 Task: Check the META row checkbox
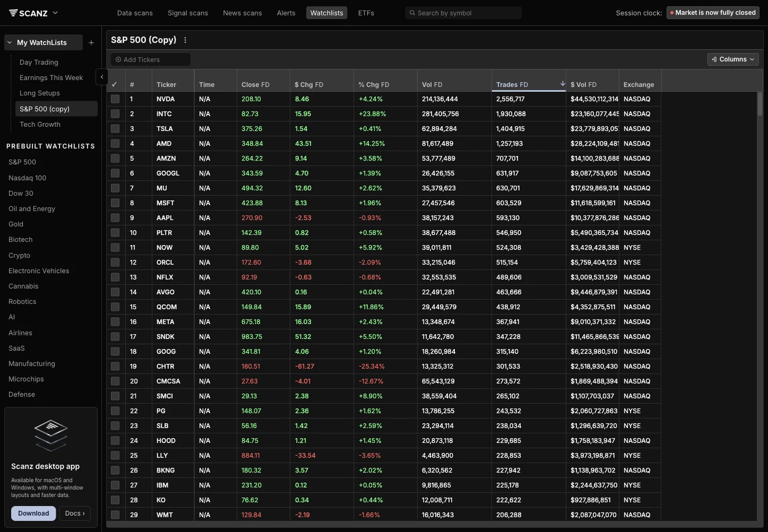(115, 321)
